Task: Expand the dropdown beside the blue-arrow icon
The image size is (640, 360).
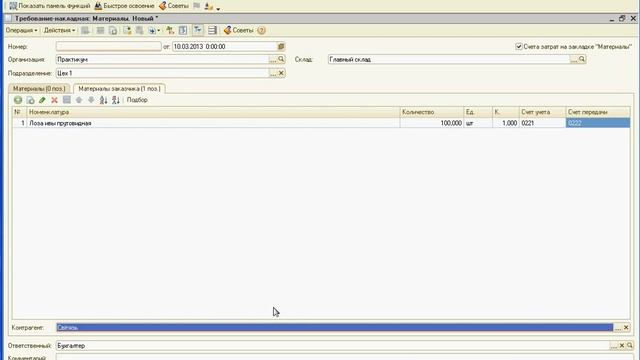Action: pos(159,31)
